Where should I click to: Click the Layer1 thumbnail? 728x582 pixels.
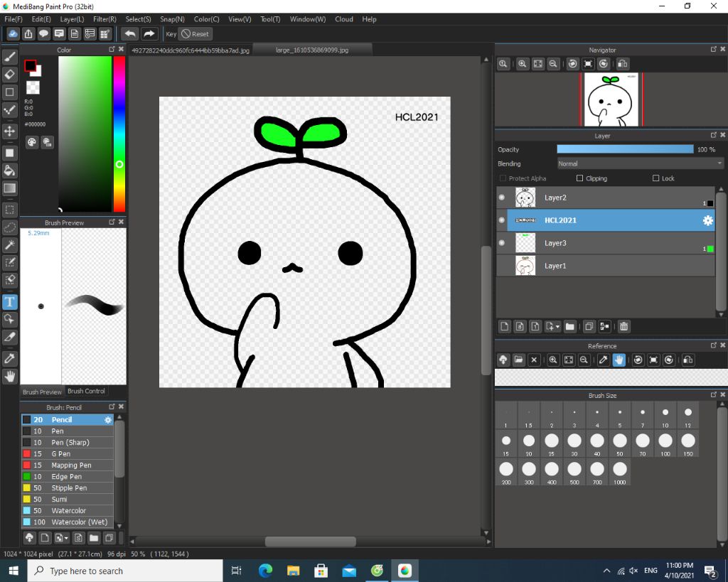[x=525, y=266]
